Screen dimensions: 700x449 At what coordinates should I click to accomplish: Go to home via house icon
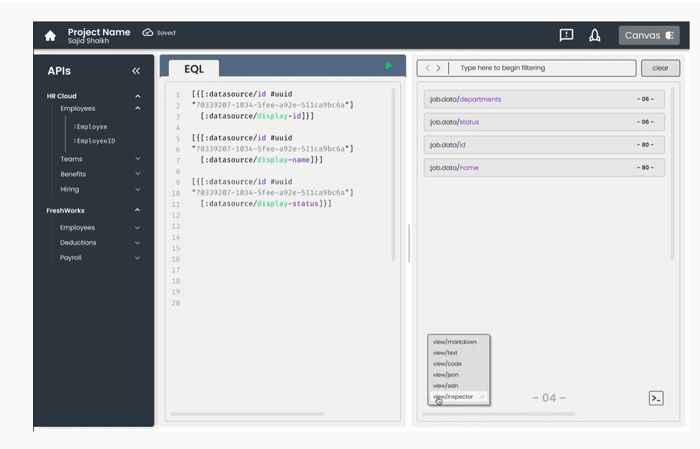[x=50, y=36]
